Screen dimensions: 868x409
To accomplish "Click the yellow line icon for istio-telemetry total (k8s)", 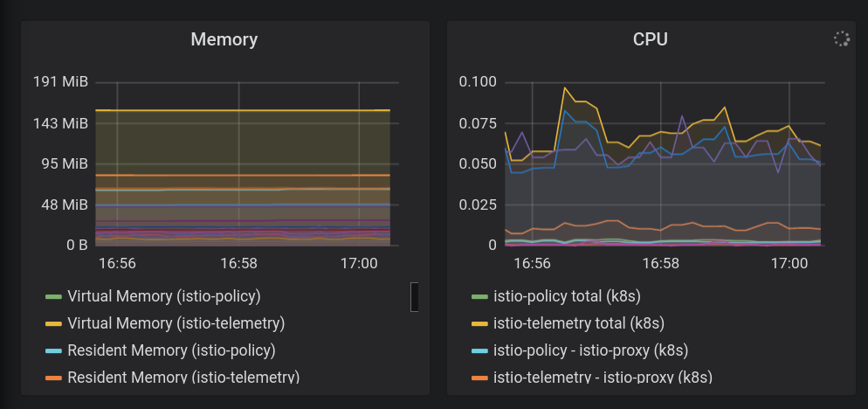I will click(x=480, y=323).
